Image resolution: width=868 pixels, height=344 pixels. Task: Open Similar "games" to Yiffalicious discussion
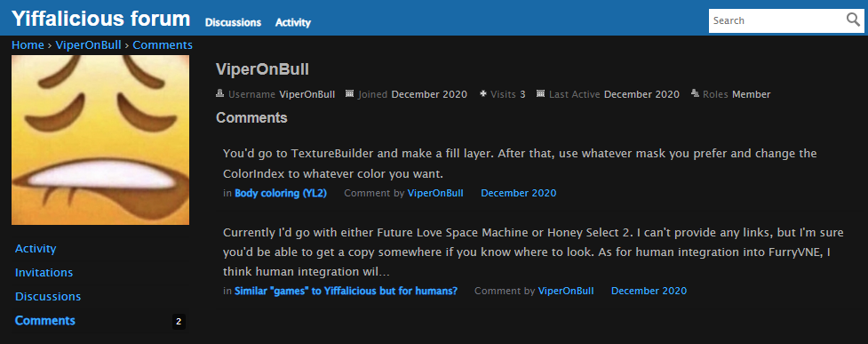point(346,291)
